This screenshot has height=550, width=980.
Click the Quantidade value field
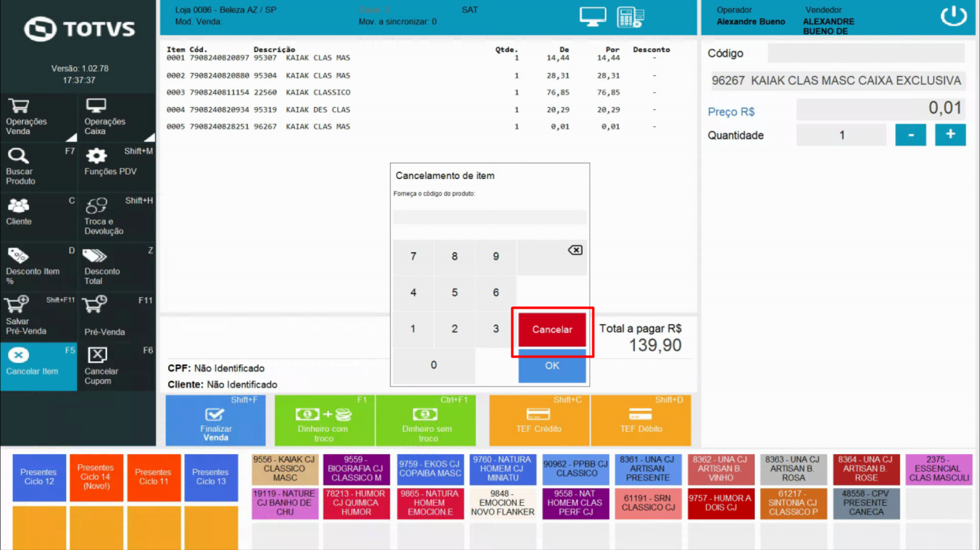point(842,135)
